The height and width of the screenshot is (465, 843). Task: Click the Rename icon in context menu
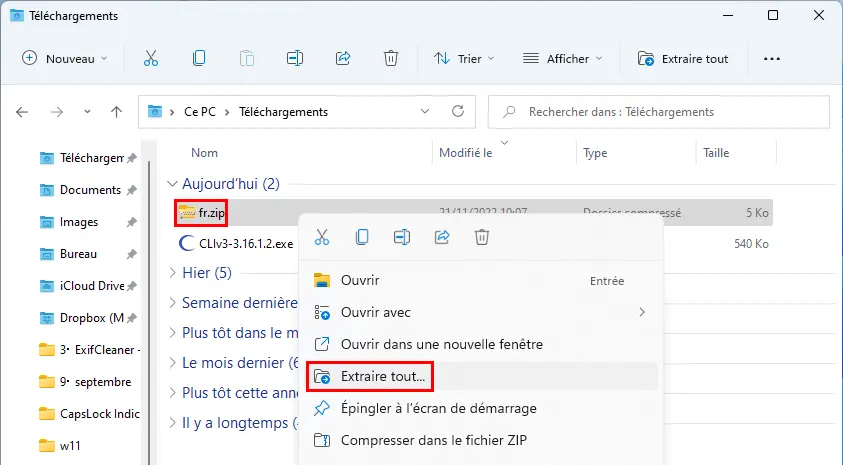pyautogui.click(x=402, y=237)
